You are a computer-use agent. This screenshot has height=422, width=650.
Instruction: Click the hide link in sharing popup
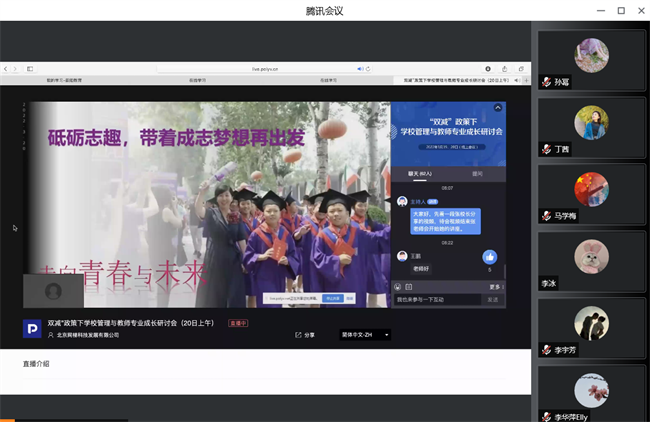(349, 298)
